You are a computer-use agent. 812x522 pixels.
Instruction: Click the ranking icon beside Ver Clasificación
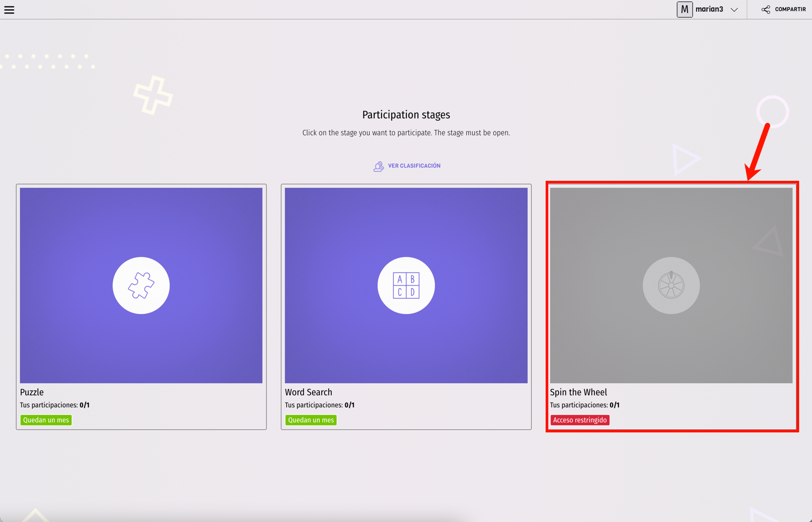point(378,166)
